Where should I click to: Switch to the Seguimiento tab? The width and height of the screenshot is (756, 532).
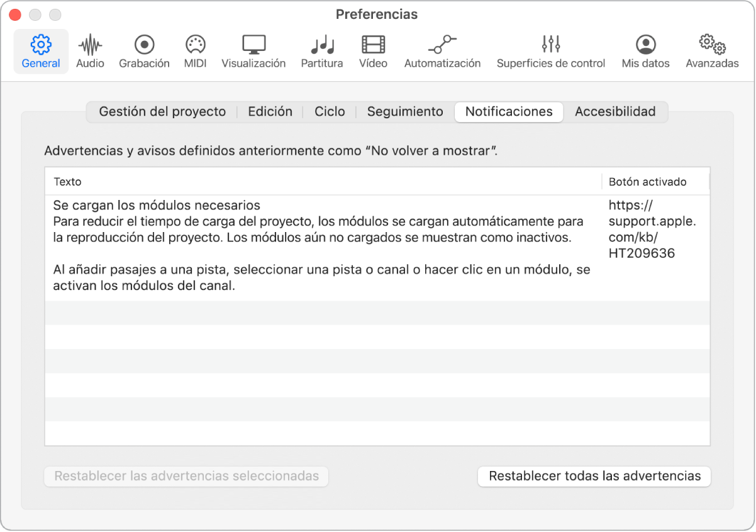coord(404,111)
